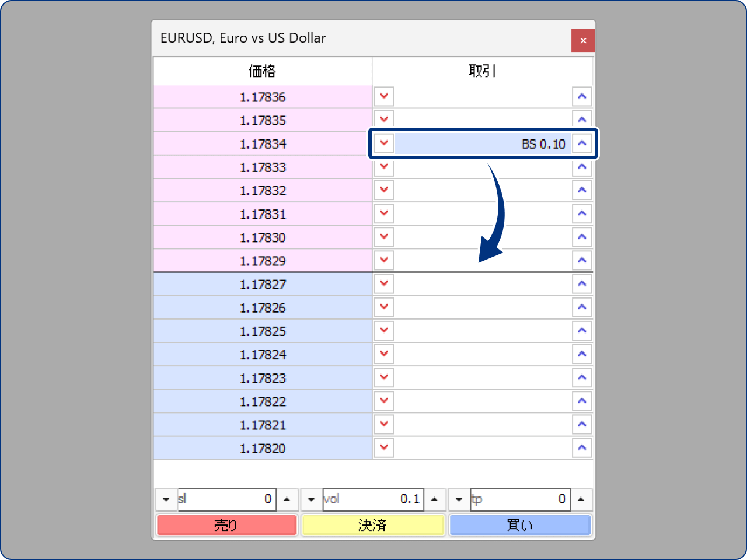The image size is (747, 560).
Task: Click the yellow 決済 close button
Action: point(373,524)
